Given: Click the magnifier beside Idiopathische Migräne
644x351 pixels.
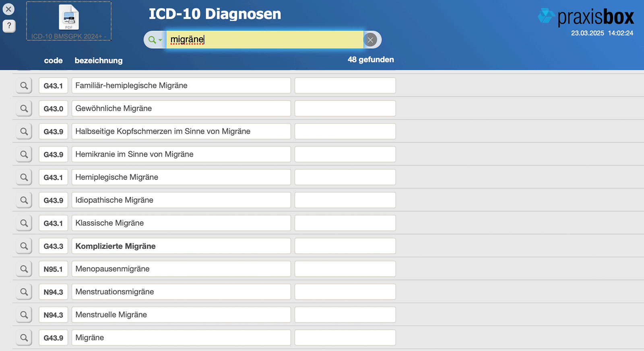Looking at the screenshot, I should [x=24, y=200].
